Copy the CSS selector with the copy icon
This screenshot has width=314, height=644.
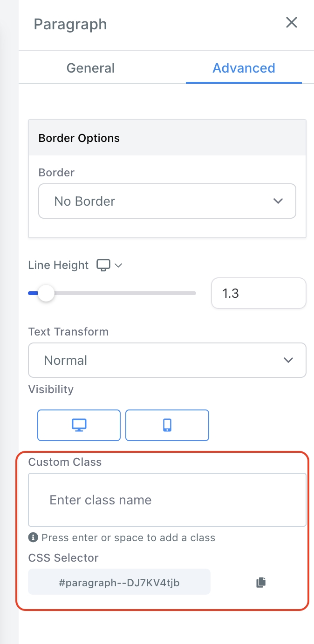(261, 582)
